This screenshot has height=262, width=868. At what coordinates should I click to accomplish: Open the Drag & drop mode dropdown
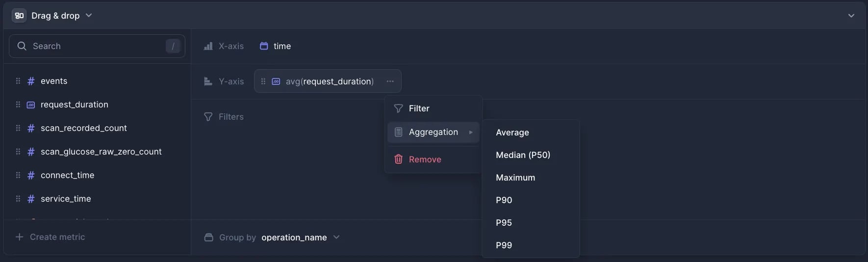(x=89, y=16)
